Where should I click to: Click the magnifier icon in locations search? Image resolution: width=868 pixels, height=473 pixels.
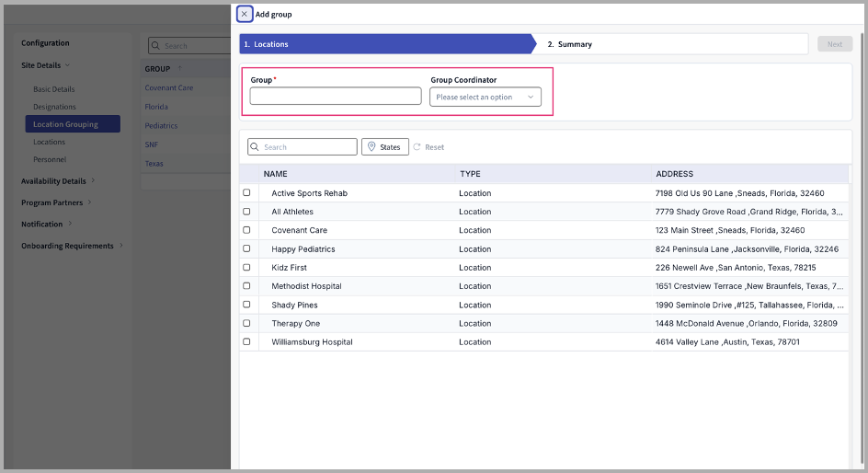(256, 147)
